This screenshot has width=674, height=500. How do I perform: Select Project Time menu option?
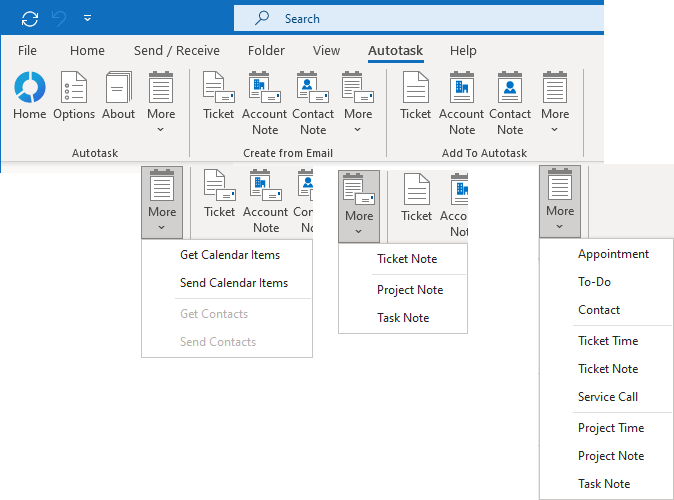pos(611,428)
